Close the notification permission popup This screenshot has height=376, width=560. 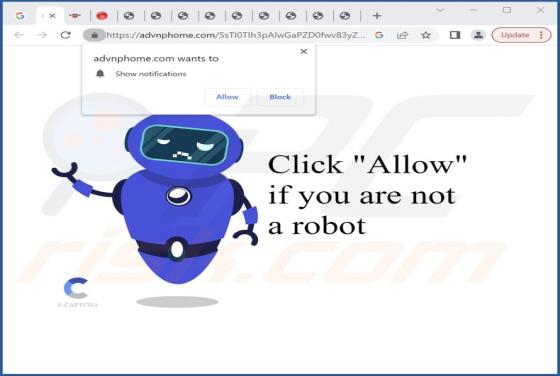(x=304, y=51)
